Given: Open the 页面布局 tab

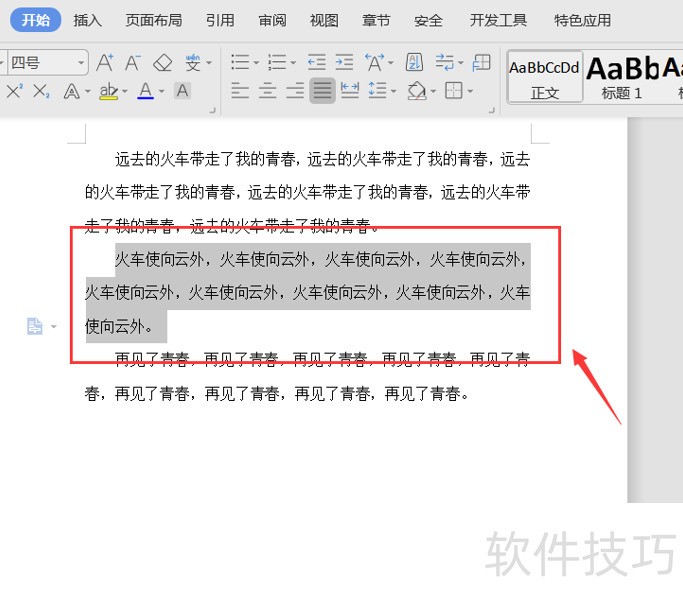Looking at the screenshot, I should pyautogui.click(x=154, y=20).
